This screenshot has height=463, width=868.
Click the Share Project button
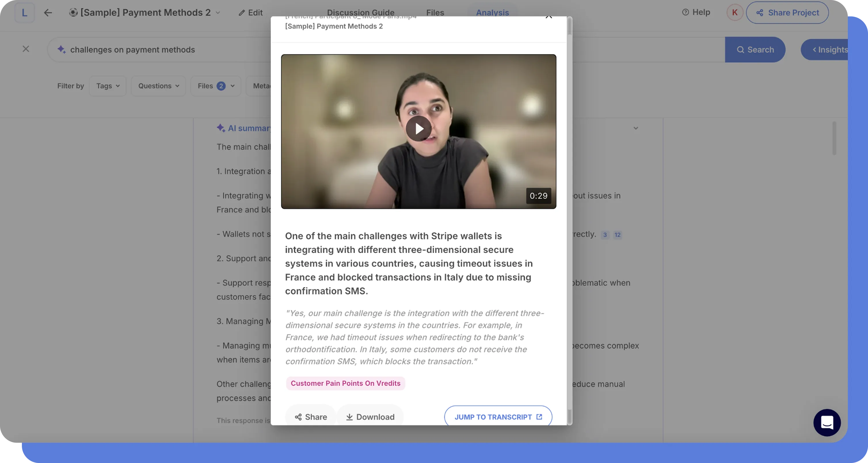click(x=787, y=13)
